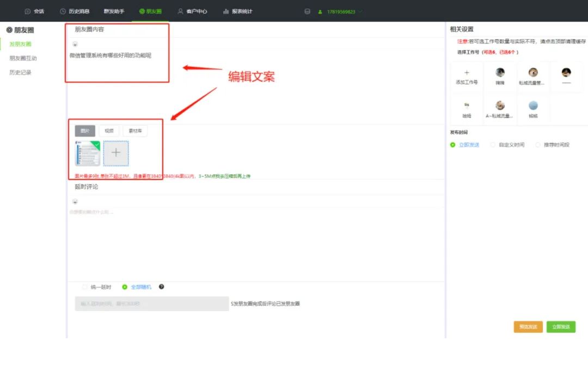This screenshot has height=391, width=588.
Task: Click the orange 预览发送 button
Action: [x=528, y=327]
